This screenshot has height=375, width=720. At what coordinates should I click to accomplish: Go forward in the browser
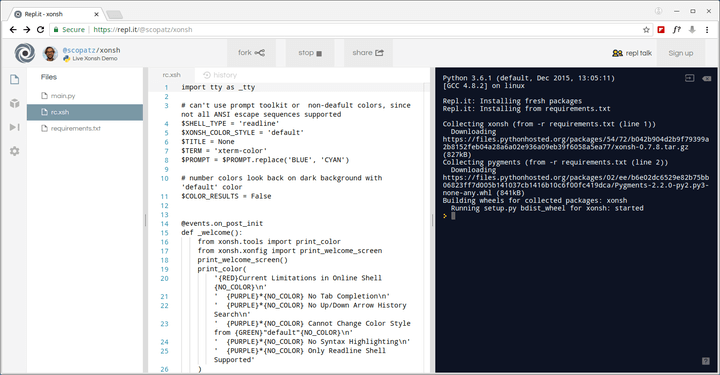click(27, 29)
